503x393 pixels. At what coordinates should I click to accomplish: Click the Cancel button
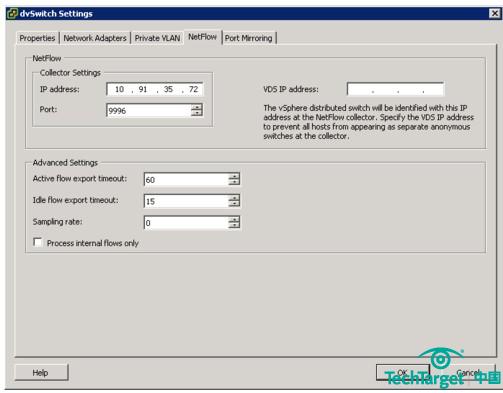point(468,372)
